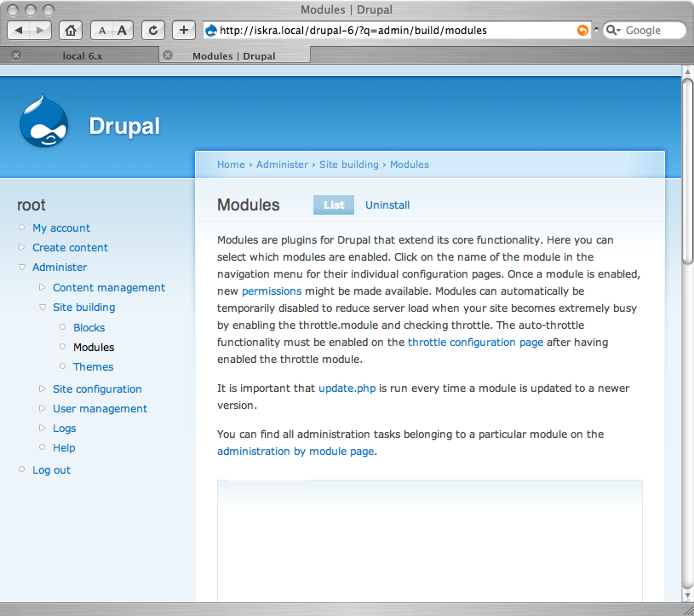Close the 'local 6.x' tab
This screenshot has height=616, width=694.
pyautogui.click(x=16, y=55)
